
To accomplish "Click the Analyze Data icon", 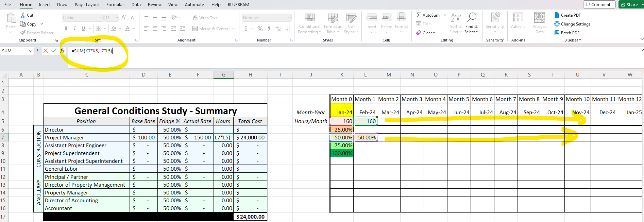I will click(x=539, y=23).
